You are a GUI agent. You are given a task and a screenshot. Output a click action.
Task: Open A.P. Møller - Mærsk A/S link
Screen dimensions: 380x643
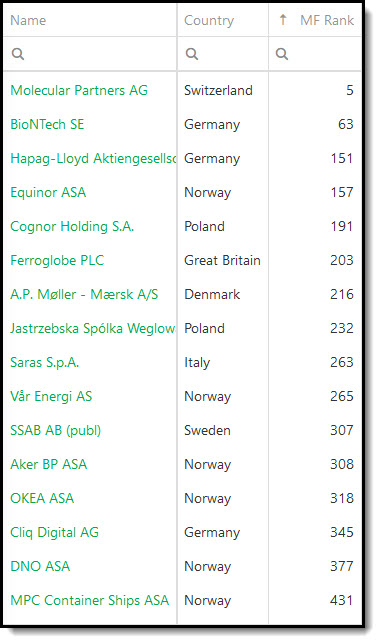click(84, 294)
